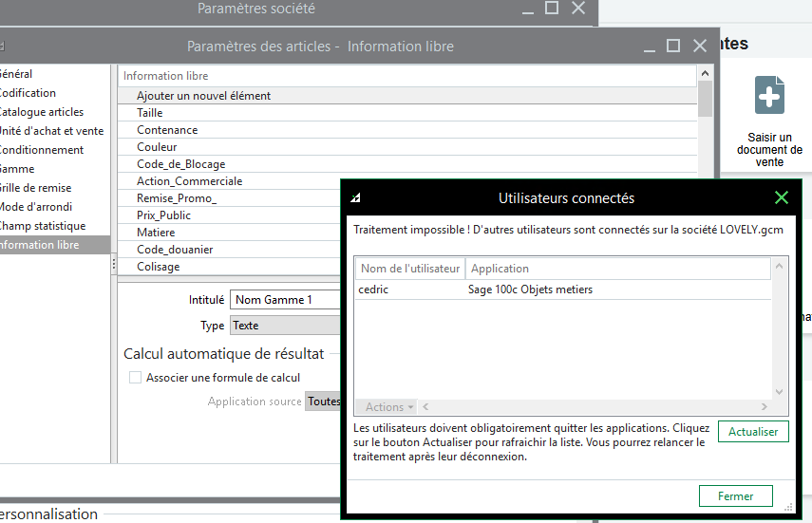Close the Utilisateurs connectés dialog with green X
Screen dimensions: 812x523
click(781, 197)
